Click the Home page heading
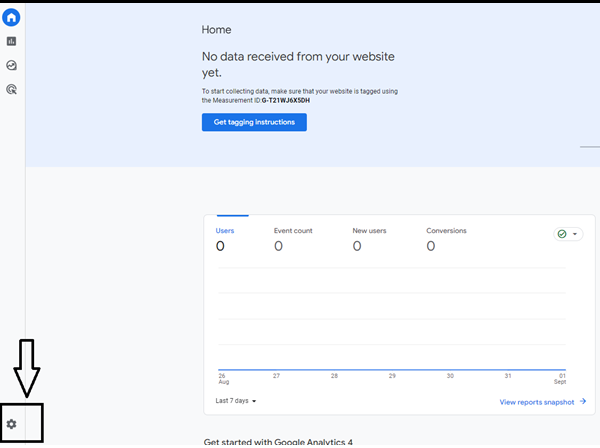Image resolution: width=600 pixels, height=448 pixels. click(216, 31)
